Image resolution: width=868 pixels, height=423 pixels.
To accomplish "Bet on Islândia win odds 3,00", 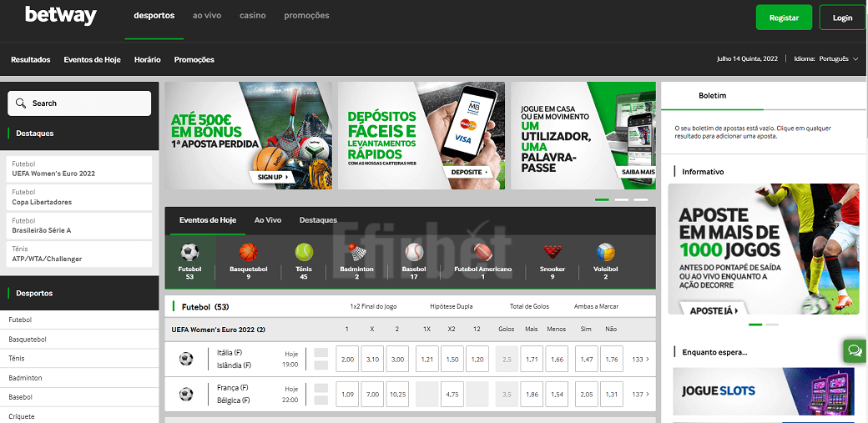I will (x=397, y=360).
